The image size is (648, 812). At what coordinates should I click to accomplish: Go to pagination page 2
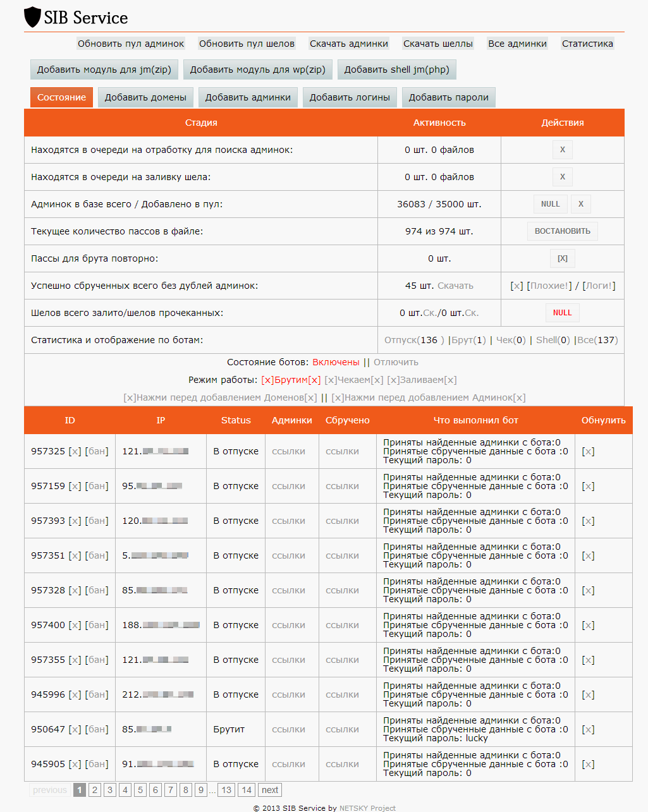[95, 790]
